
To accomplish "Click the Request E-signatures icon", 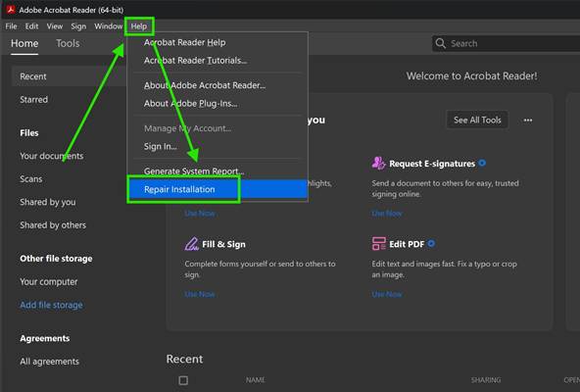I will pyautogui.click(x=378, y=163).
